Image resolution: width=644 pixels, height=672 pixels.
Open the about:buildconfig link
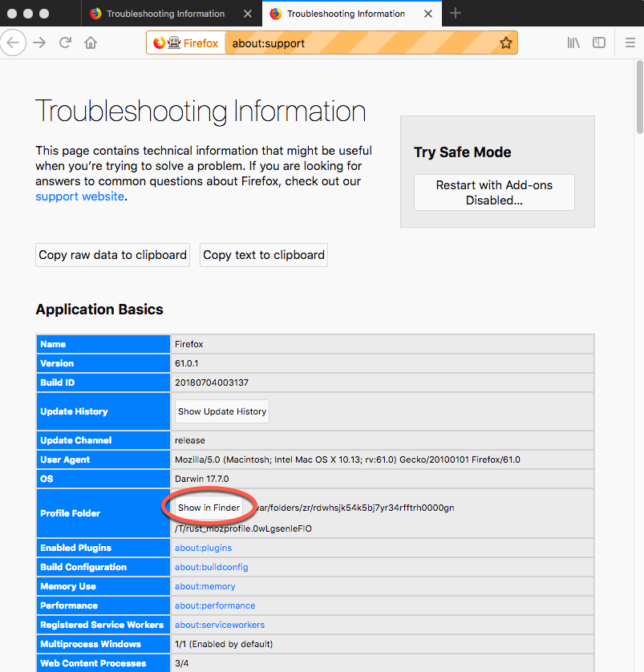[x=211, y=567]
